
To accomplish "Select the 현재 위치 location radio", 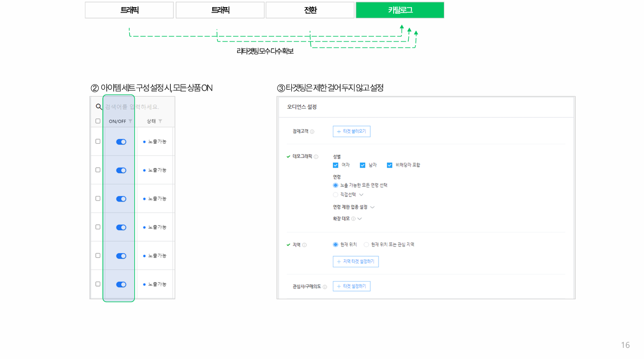I will (x=335, y=245).
